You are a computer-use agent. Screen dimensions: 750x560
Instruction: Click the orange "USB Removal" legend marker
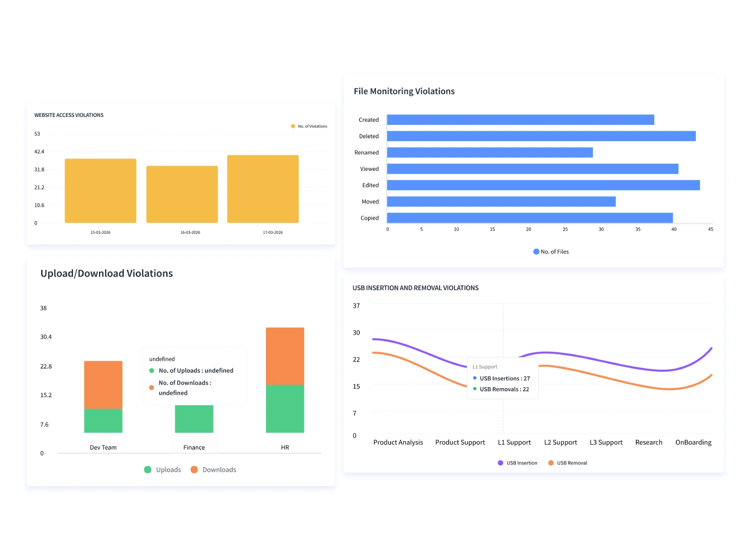pyautogui.click(x=551, y=463)
